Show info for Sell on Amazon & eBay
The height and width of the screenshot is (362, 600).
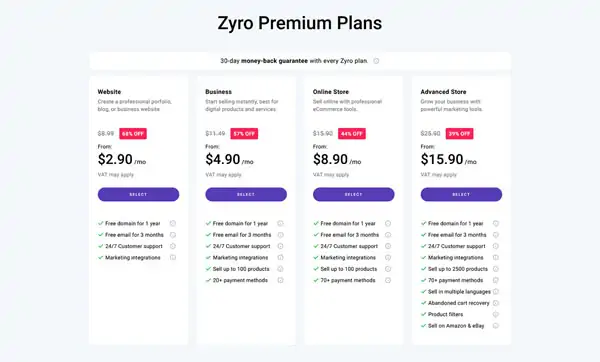point(496,326)
